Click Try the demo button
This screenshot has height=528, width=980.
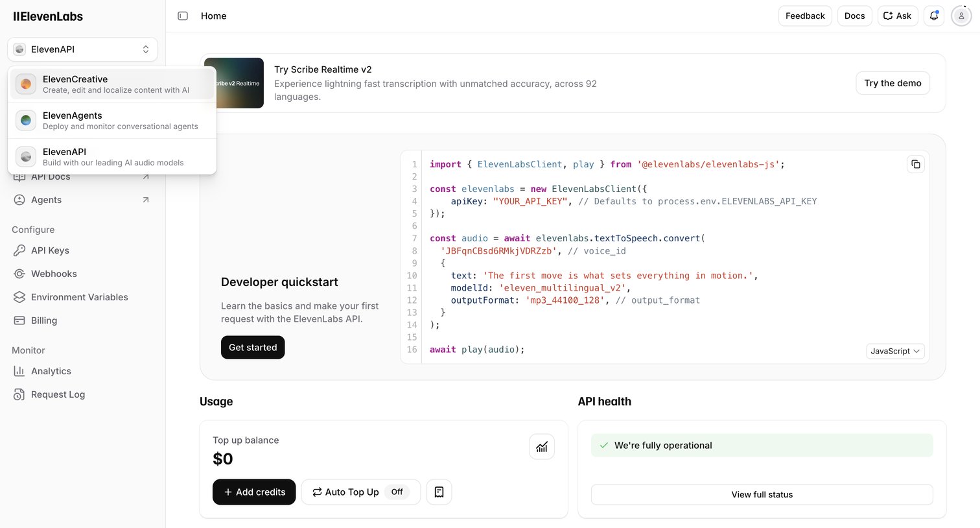[x=892, y=83]
